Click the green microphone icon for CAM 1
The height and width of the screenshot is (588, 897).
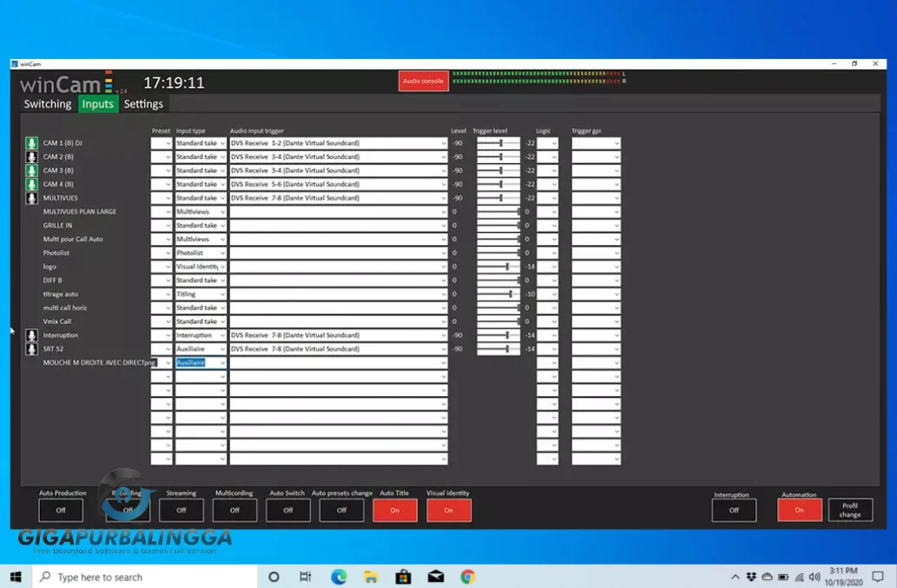point(31,142)
